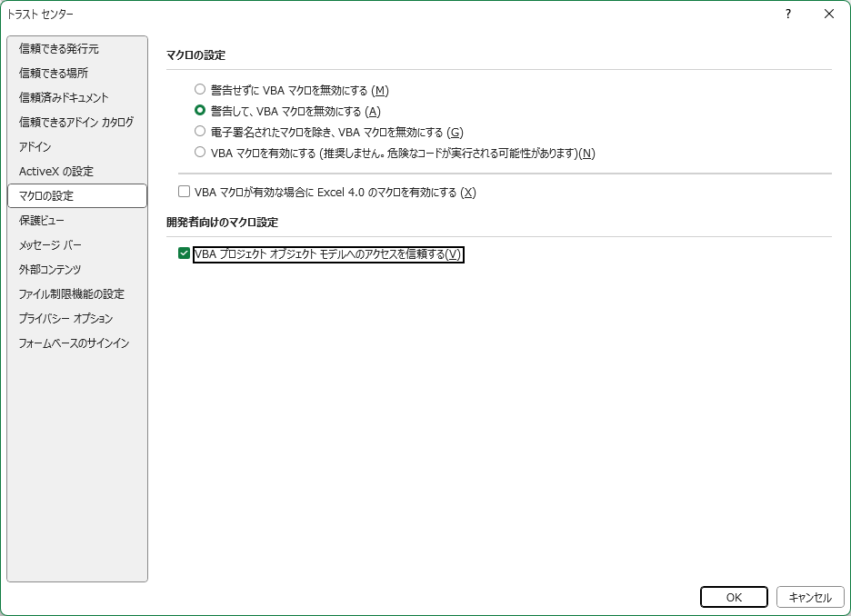Image resolution: width=851 pixels, height=616 pixels.
Task: Uncheck VBA プロジェクト オブジェクト モデル access checkbox
Action: click(185, 254)
